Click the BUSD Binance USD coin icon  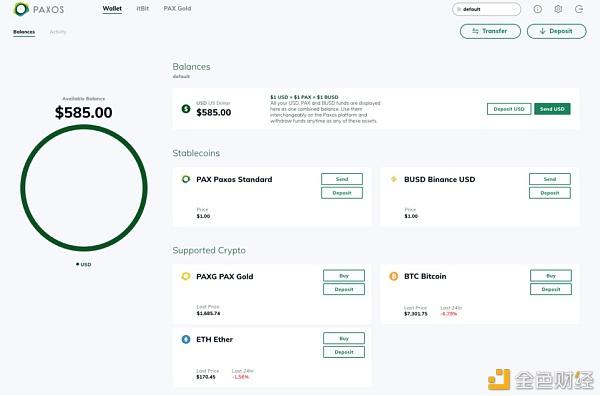(394, 179)
